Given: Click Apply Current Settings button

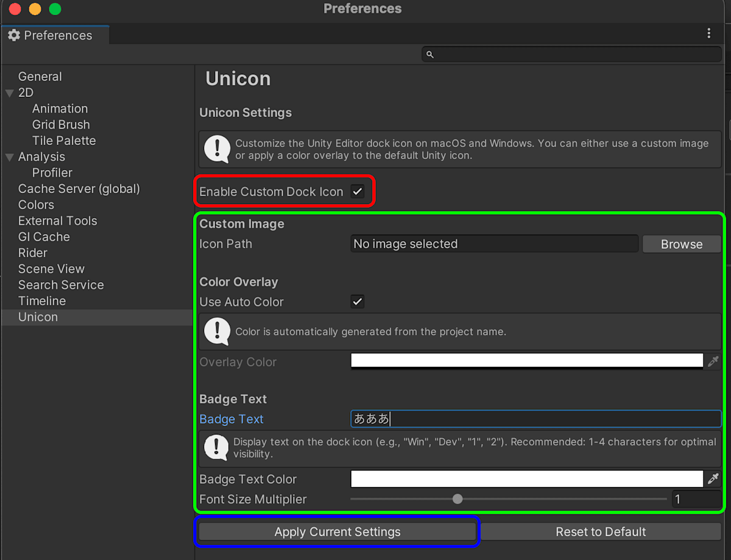Looking at the screenshot, I should (337, 531).
